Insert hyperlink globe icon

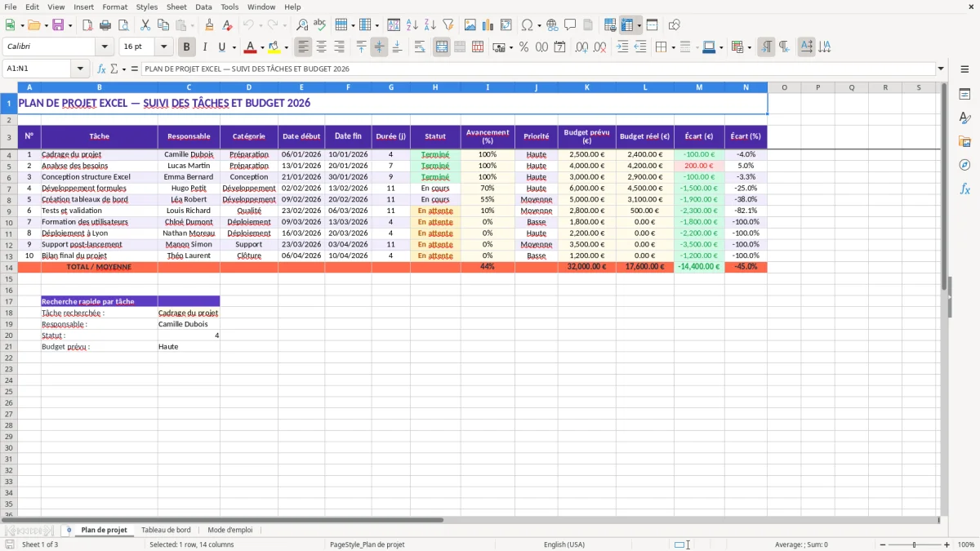(552, 25)
